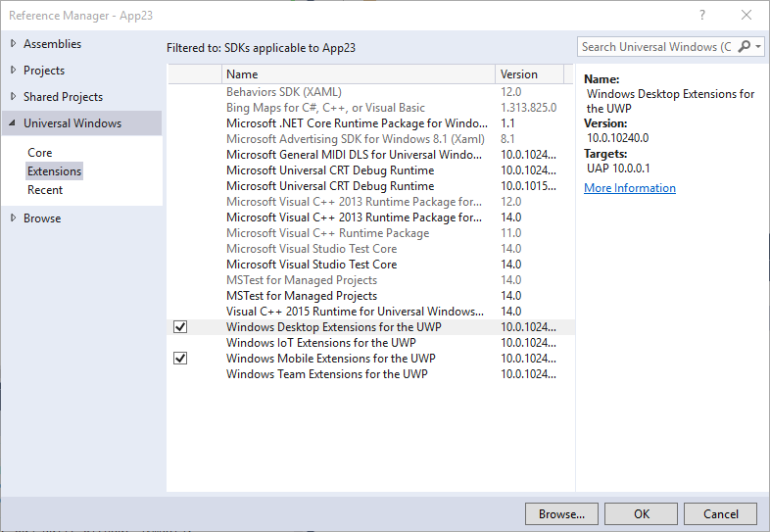Expand the Shared Projects node

(14, 97)
